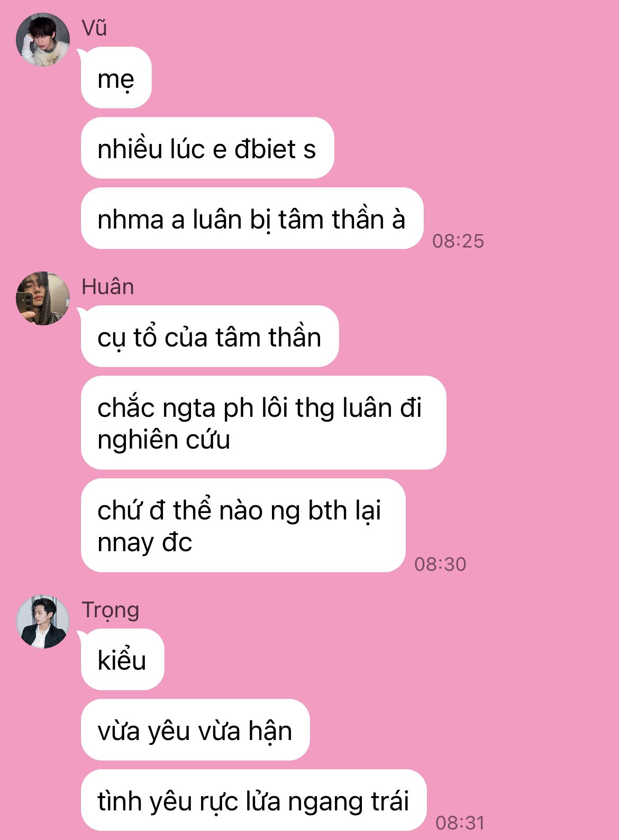Screen dimensions: 619x840
Task: Select message about 'thg luân đi nghiên cứu'
Action: pos(263,423)
